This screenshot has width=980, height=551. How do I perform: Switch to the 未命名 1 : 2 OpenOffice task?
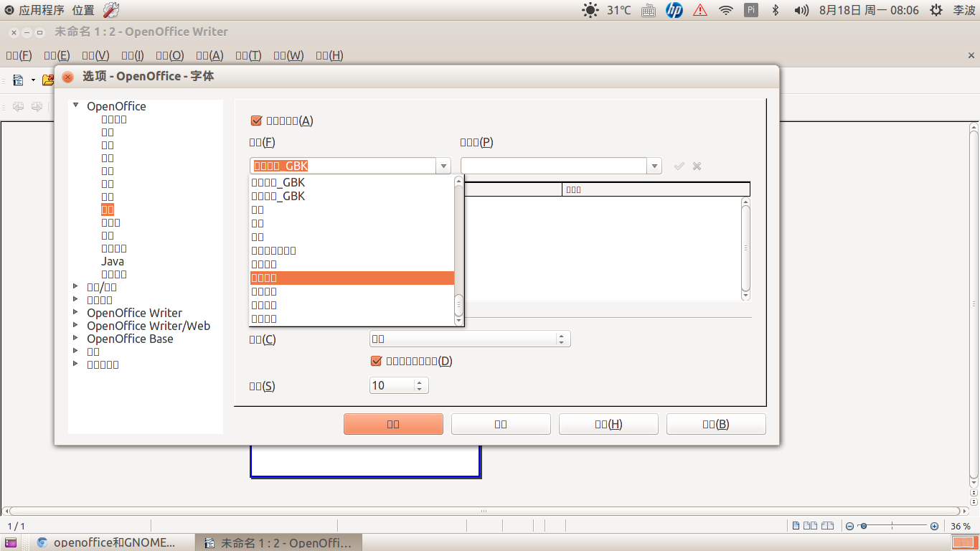279,543
